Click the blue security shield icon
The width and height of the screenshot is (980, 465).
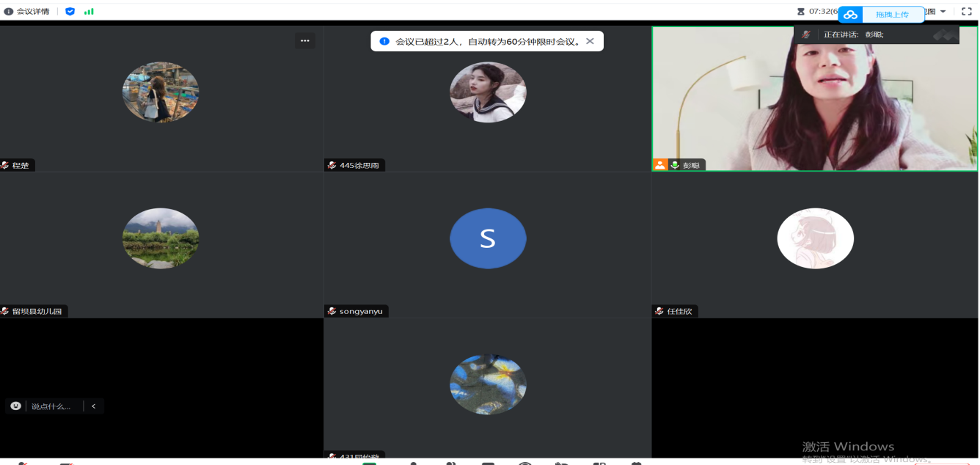pyautogui.click(x=70, y=12)
